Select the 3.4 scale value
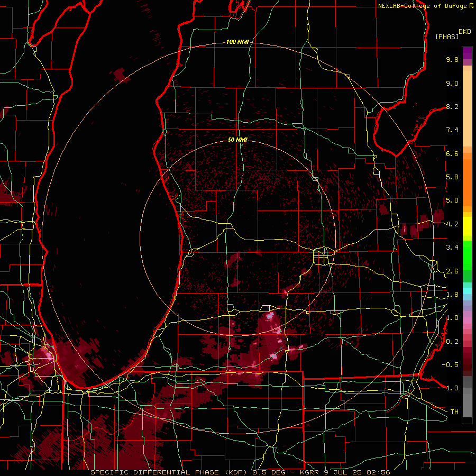Screen dimensions: 476x476 tap(452, 248)
